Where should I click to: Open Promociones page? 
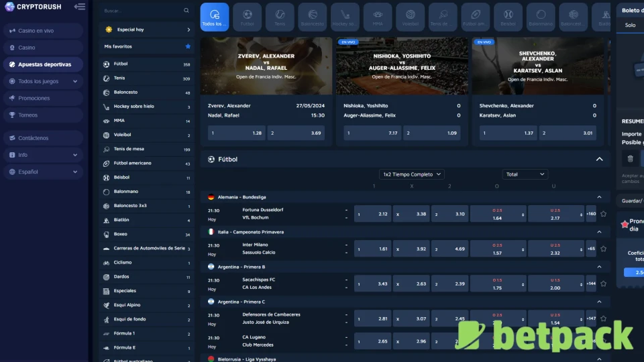43,98
